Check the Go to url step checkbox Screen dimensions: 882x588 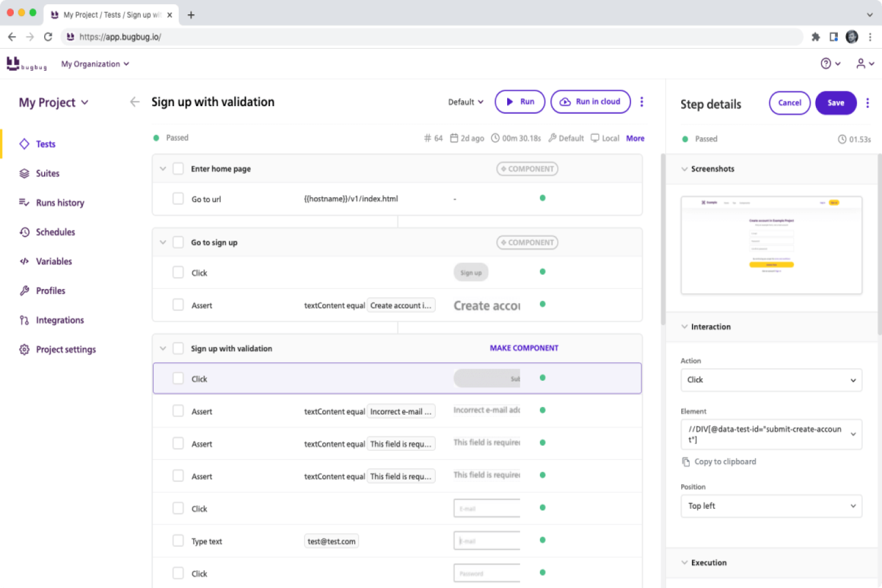tap(178, 198)
